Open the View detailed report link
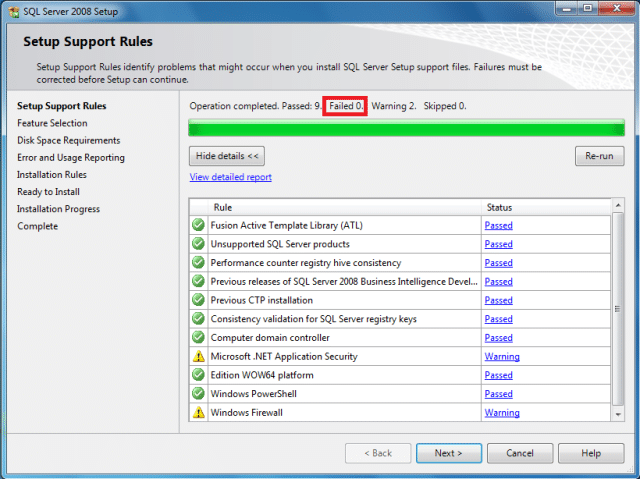Image resolution: width=640 pixels, height=479 pixels. click(231, 177)
